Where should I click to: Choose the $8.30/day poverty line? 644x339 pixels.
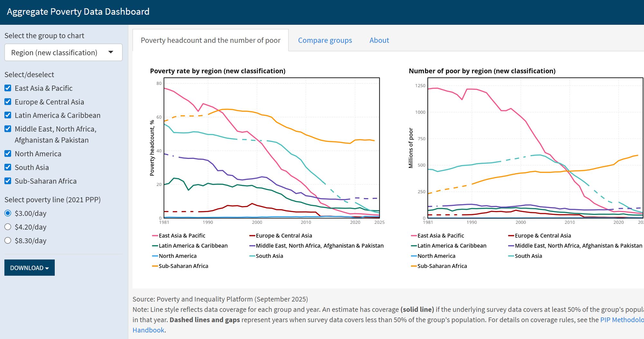coord(8,240)
